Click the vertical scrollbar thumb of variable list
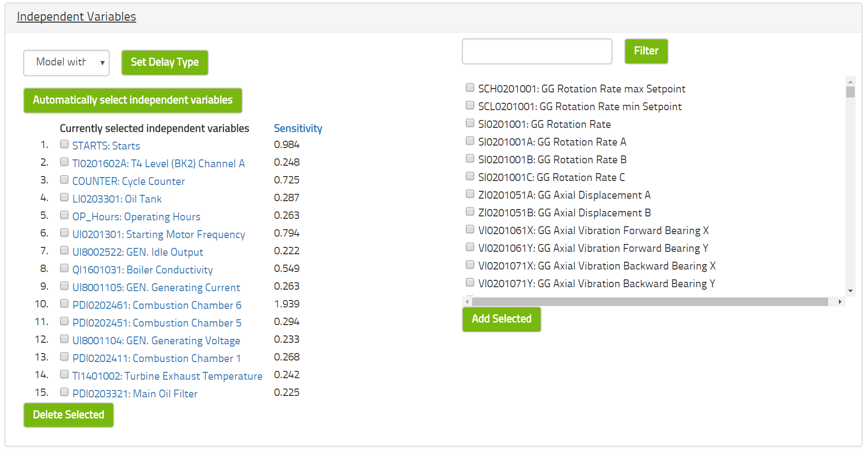Screen dimensions: 868x451 [x=850, y=92]
